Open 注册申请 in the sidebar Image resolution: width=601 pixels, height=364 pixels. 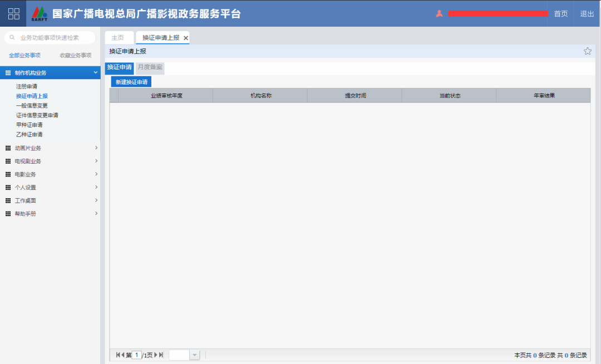coord(27,87)
